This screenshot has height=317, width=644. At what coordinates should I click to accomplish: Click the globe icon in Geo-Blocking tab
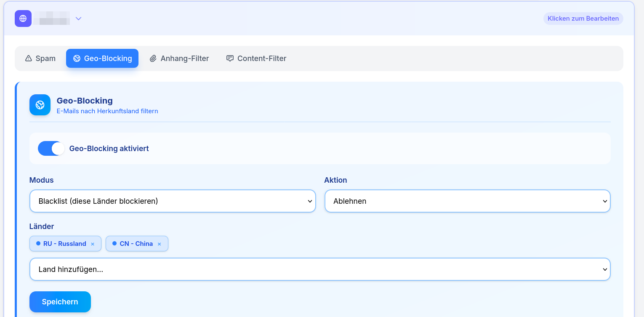[77, 59]
